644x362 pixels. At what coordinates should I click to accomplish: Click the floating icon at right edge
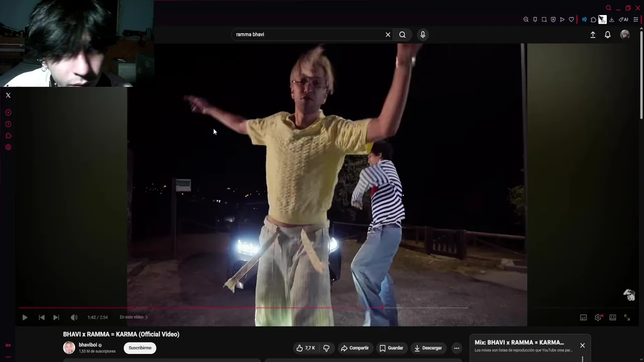629,295
